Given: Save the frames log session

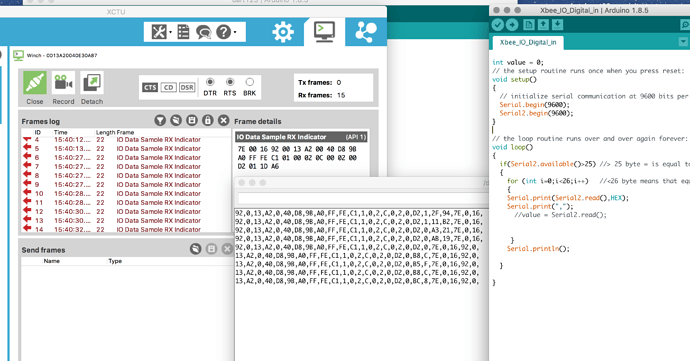Looking at the screenshot, I should click(192, 120).
